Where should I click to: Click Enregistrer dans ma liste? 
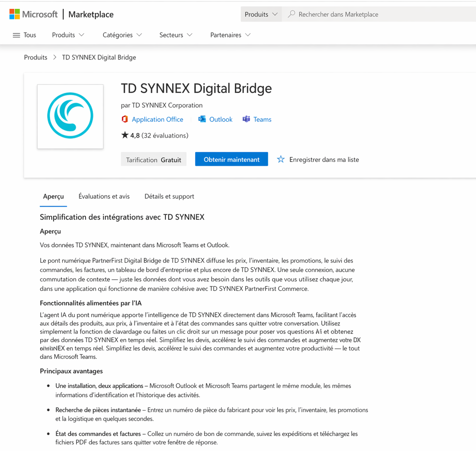click(x=324, y=160)
